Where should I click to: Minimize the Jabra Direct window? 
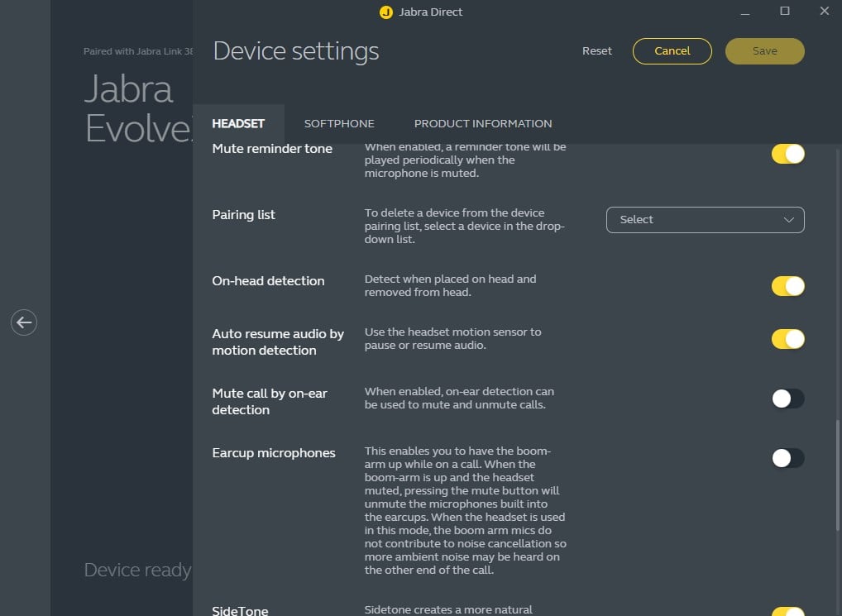tap(745, 12)
